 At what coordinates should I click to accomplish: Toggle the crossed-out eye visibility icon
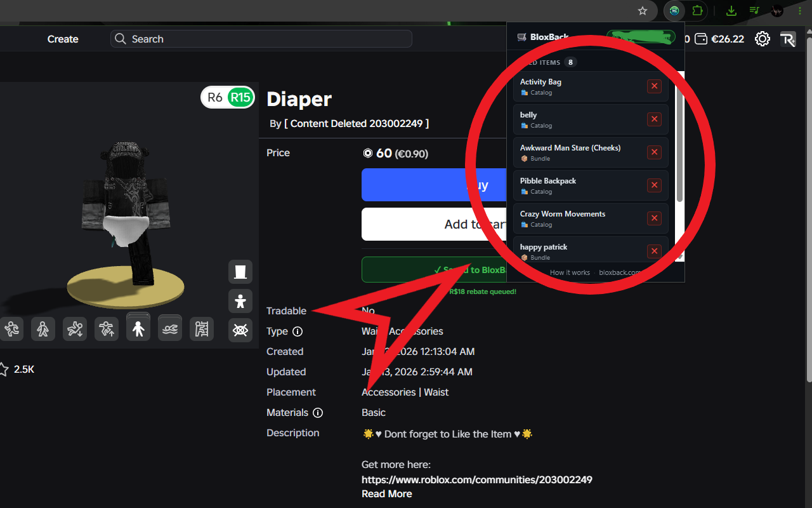240,330
